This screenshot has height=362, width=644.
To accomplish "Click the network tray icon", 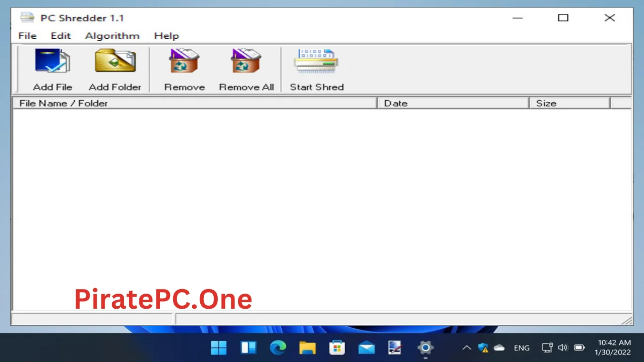I will click(547, 347).
